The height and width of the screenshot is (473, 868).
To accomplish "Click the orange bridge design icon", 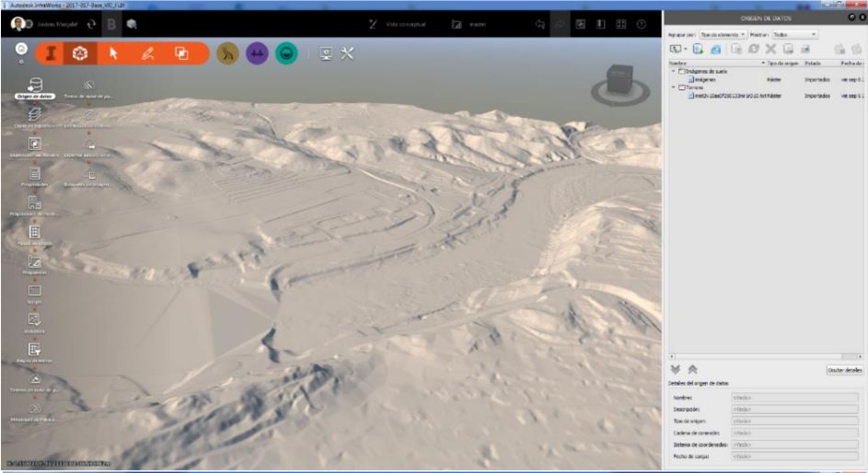I will [x=48, y=54].
